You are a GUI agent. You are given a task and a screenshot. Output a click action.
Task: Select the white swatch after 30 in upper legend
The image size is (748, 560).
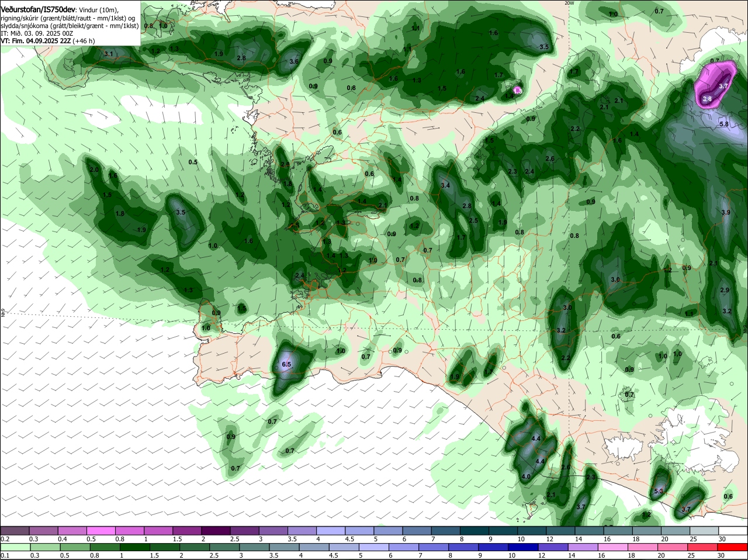pos(733,530)
